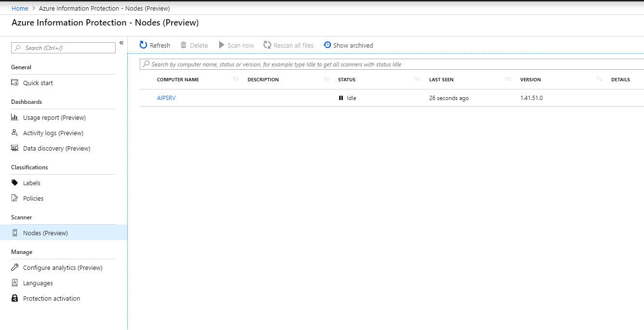Click the Home breadcrumb link
Viewport: 644px width, 330px height.
coord(20,9)
